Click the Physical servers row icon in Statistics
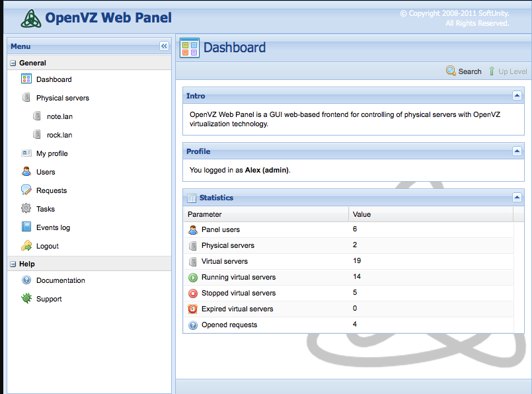 tap(193, 246)
